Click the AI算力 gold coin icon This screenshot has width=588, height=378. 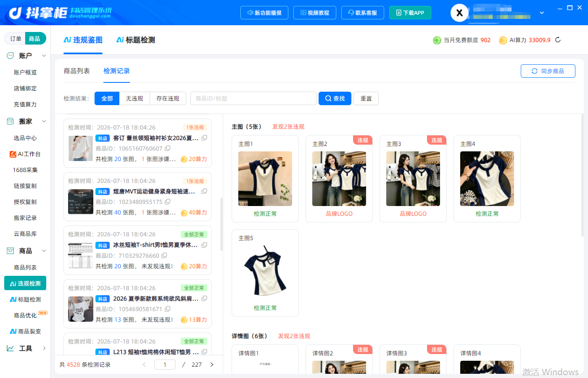503,40
